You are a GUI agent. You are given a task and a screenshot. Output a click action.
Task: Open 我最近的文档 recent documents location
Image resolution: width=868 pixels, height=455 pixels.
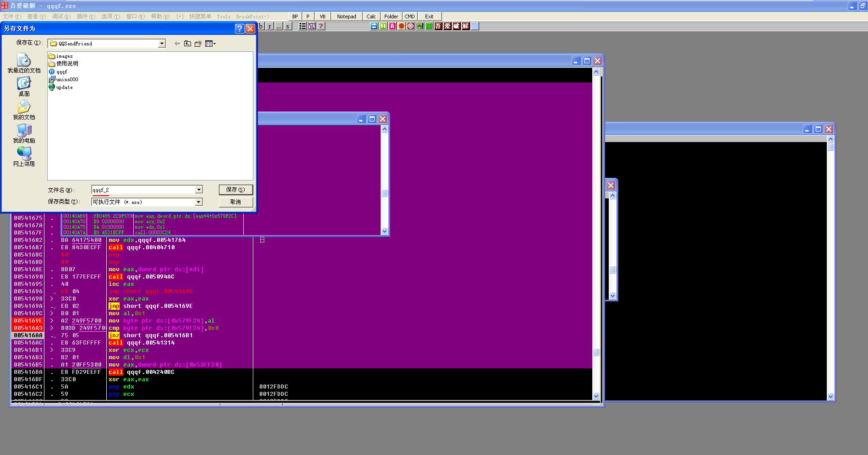click(24, 63)
